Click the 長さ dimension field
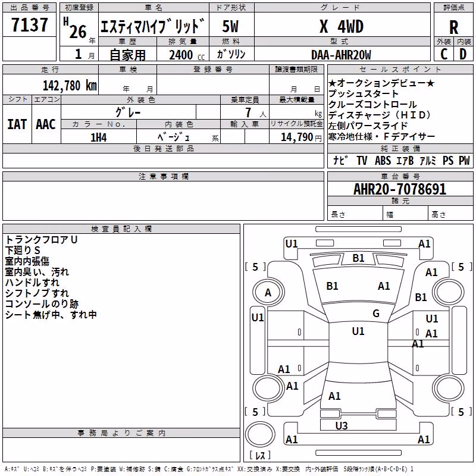Viewport: 476px width, 476px height. coord(355,214)
